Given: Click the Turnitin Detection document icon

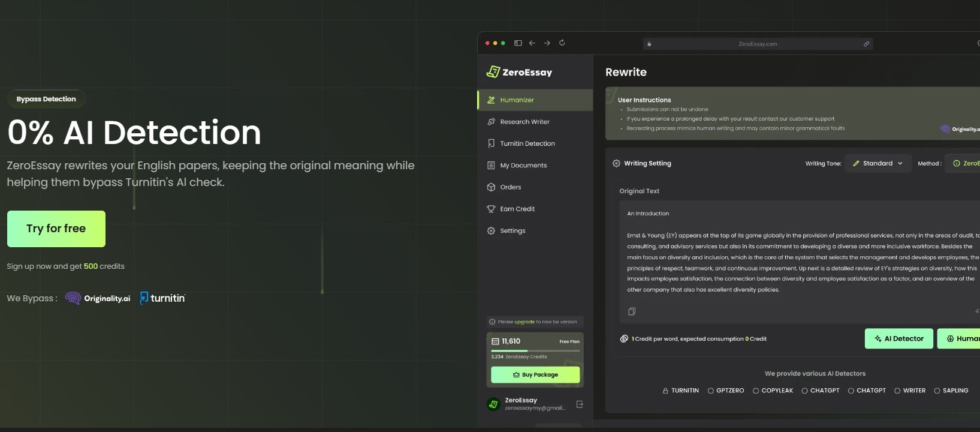Looking at the screenshot, I should coord(491,143).
